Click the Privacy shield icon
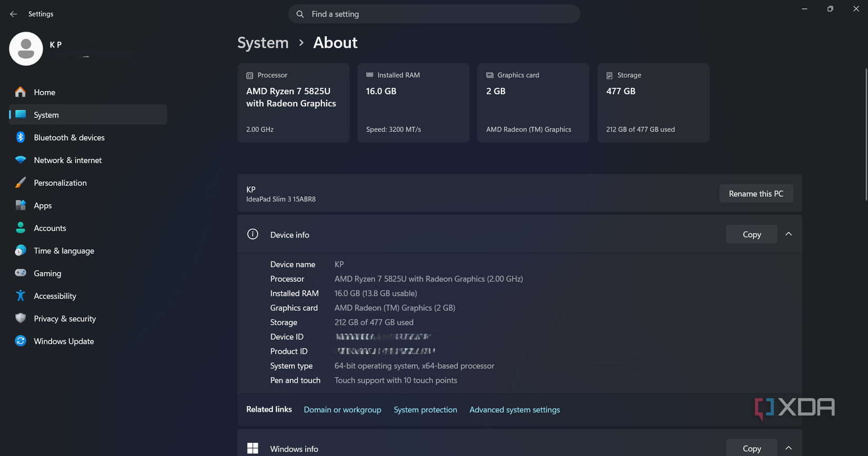 (x=21, y=318)
